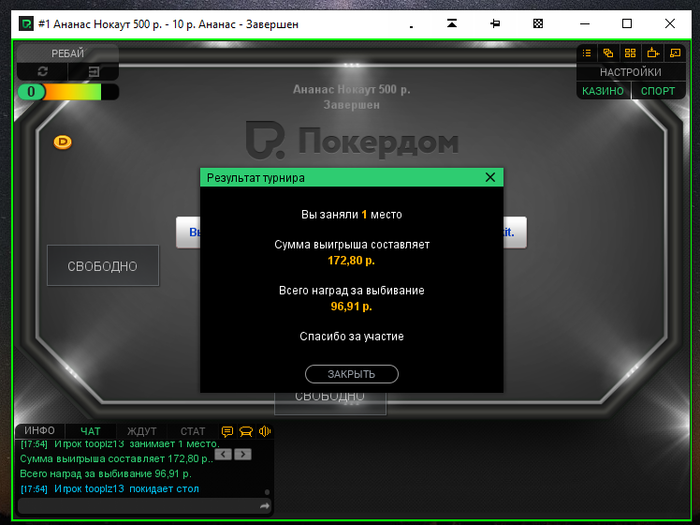Send chat message with the arrow icon
The image size is (700, 525).
click(265, 506)
